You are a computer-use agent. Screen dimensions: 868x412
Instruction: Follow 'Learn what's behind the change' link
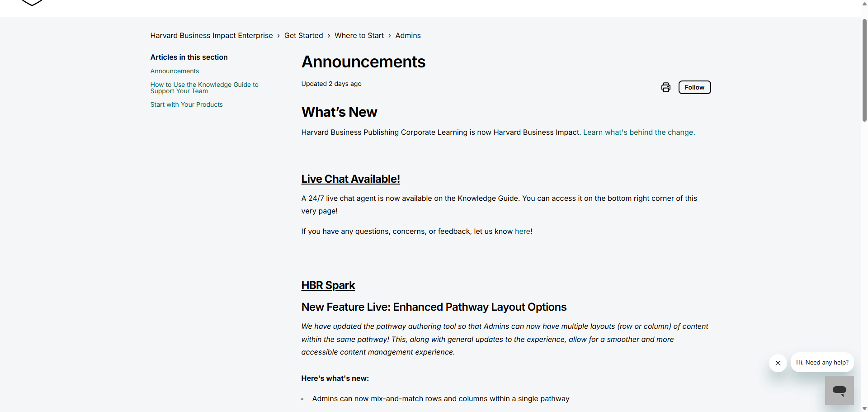638,132
